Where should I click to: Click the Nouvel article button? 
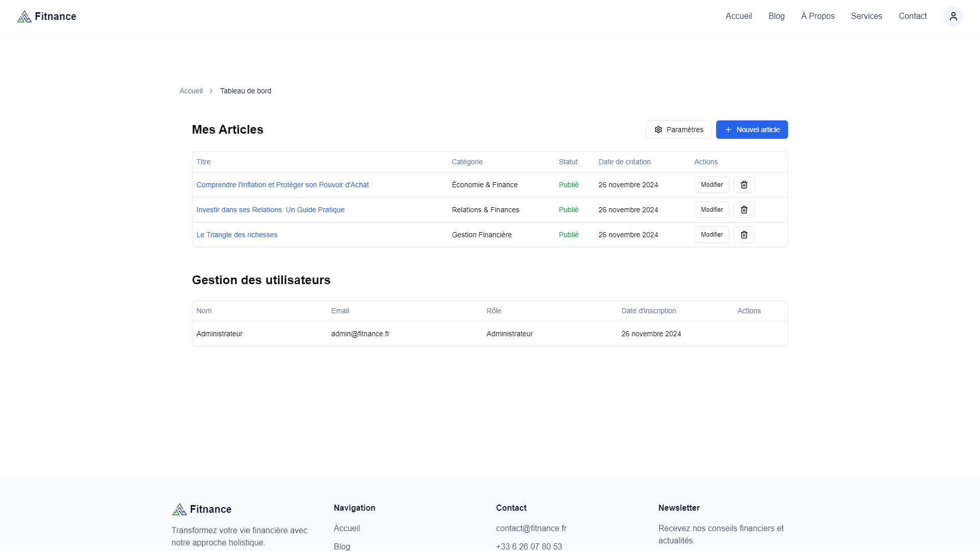[751, 130]
